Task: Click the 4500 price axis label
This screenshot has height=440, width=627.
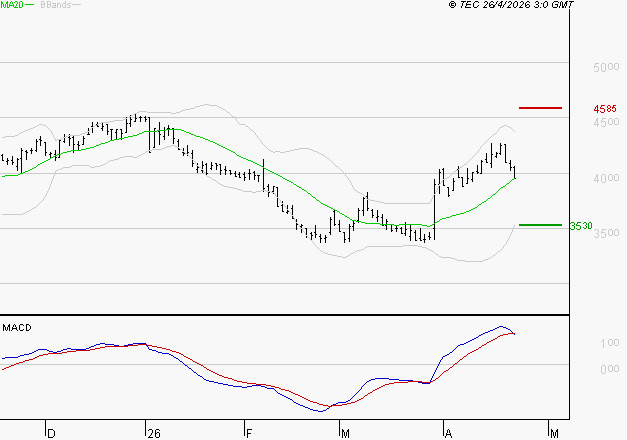Action: point(606,122)
